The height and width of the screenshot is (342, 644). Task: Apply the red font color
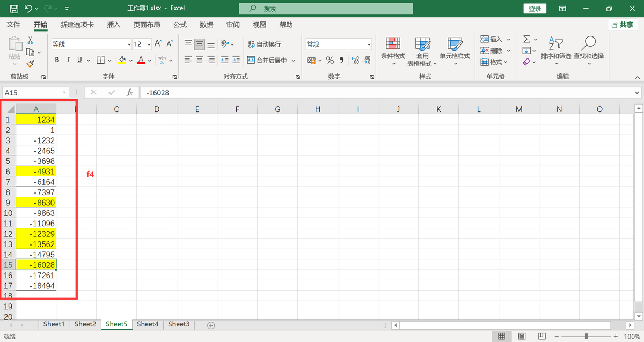pyautogui.click(x=141, y=60)
